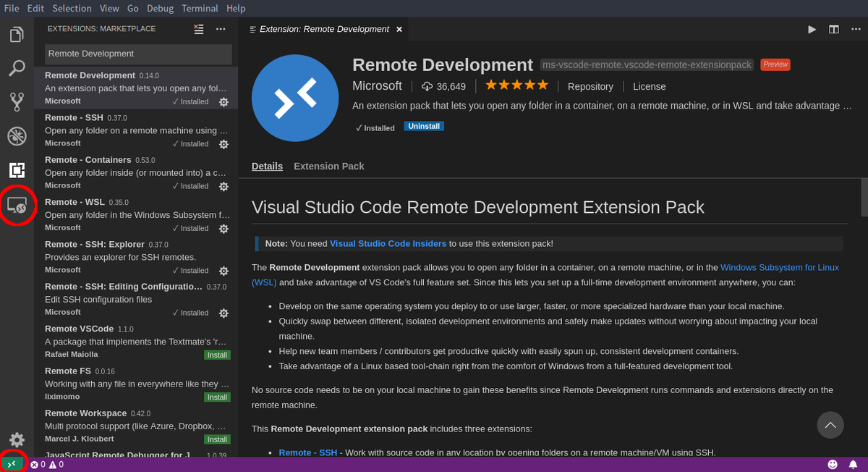Open the File menu

(x=12, y=8)
